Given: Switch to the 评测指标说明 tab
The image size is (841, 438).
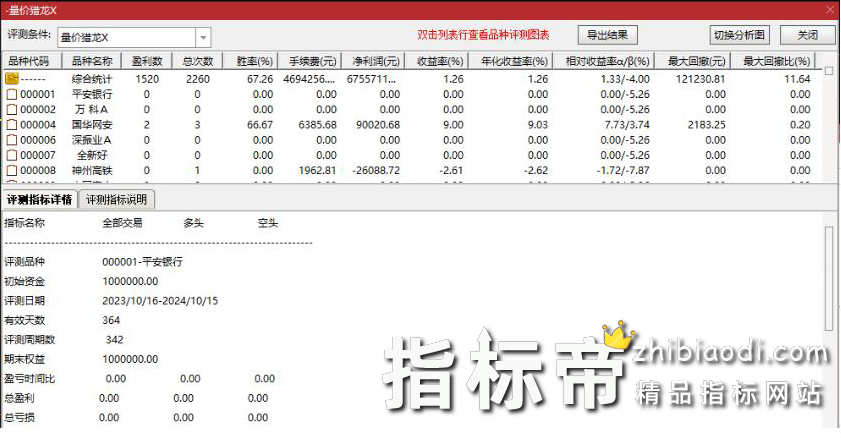Looking at the screenshot, I should click(x=116, y=199).
